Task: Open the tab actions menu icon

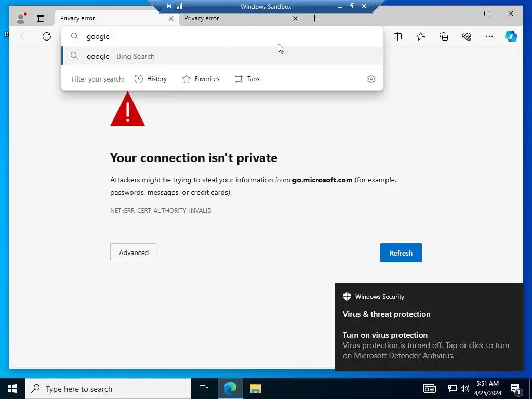Action: point(41,18)
